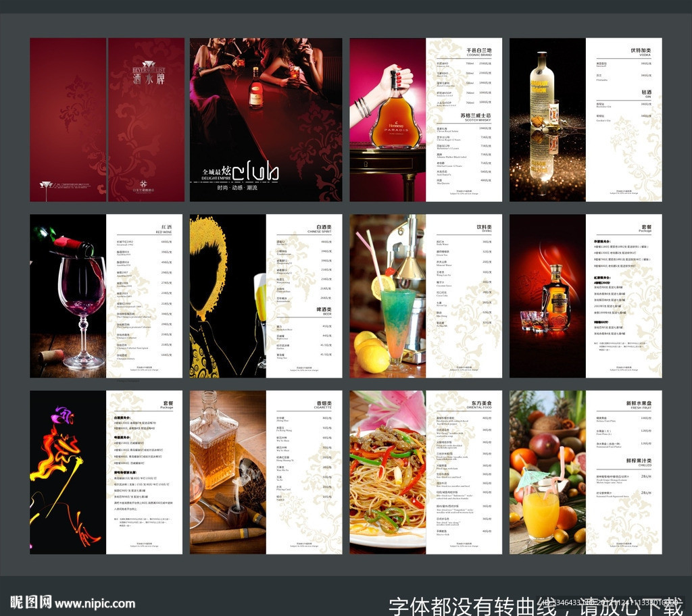The image size is (692, 616).
Task: Click the 啤酒类 Beer heading
Action: [324, 311]
